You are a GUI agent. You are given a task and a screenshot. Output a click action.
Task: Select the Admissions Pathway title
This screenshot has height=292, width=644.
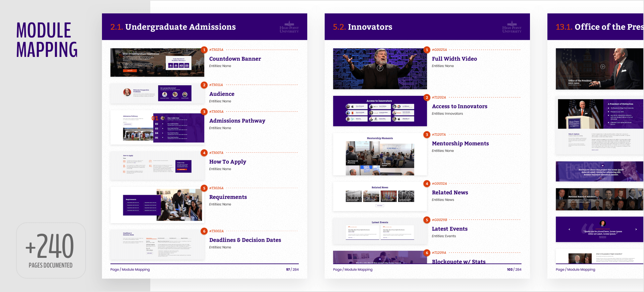[x=237, y=121]
